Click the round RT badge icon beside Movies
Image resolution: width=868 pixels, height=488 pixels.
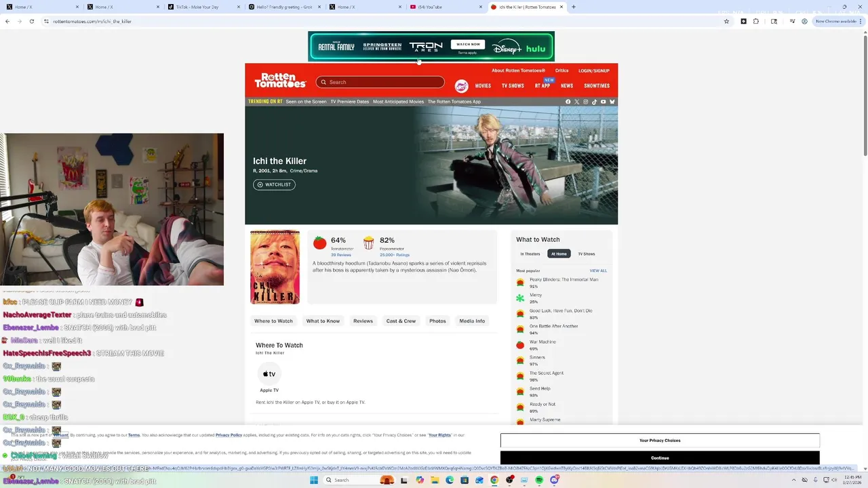461,86
